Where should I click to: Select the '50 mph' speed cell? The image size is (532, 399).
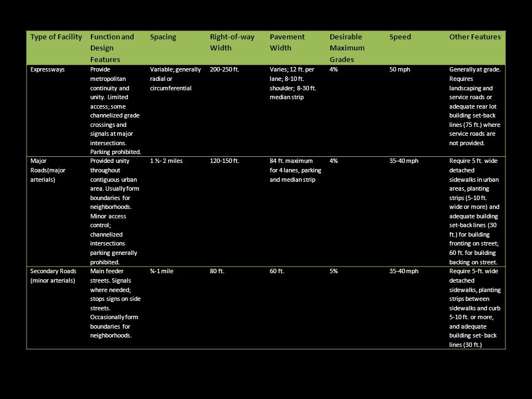click(400, 70)
